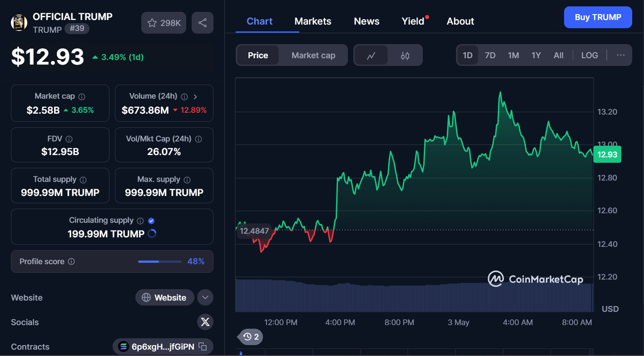The height and width of the screenshot is (356, 644).
Task: Show Vol/Mkt Cap (24h) info icon
Action: 198,139
